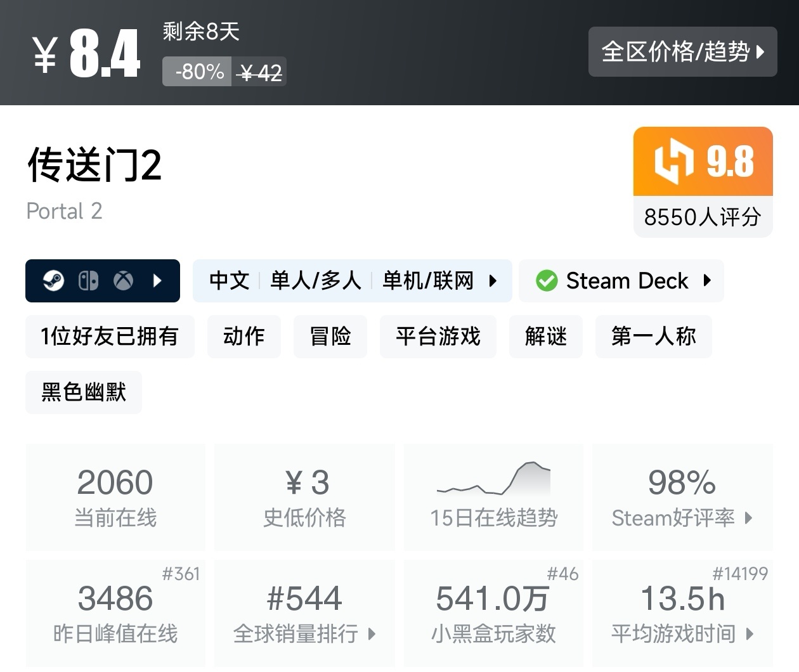Open the 1位好友已拥有 friends tag
The width and height of the screenshot is (799, 672).
110,336
